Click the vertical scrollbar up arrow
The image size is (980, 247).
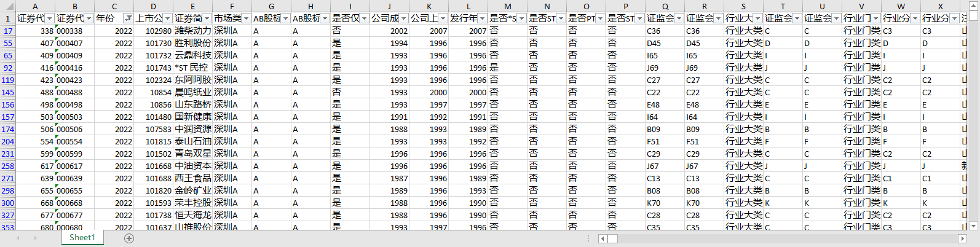pos(973,4)
